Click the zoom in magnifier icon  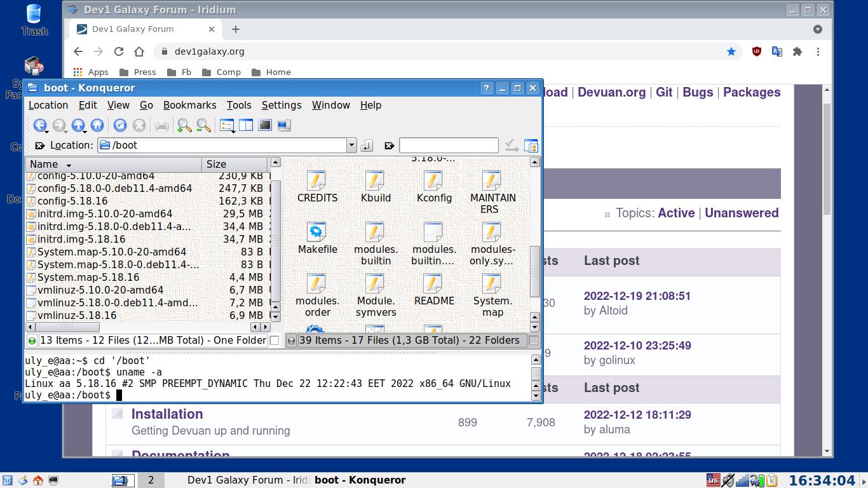[184, 125]
